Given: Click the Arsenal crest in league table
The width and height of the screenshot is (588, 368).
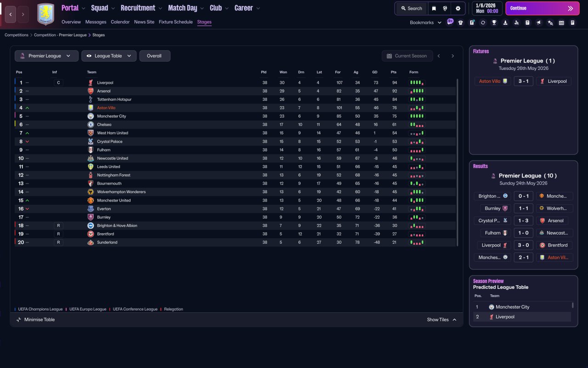Looking at the screenshot, I should [x=90, y=91].
